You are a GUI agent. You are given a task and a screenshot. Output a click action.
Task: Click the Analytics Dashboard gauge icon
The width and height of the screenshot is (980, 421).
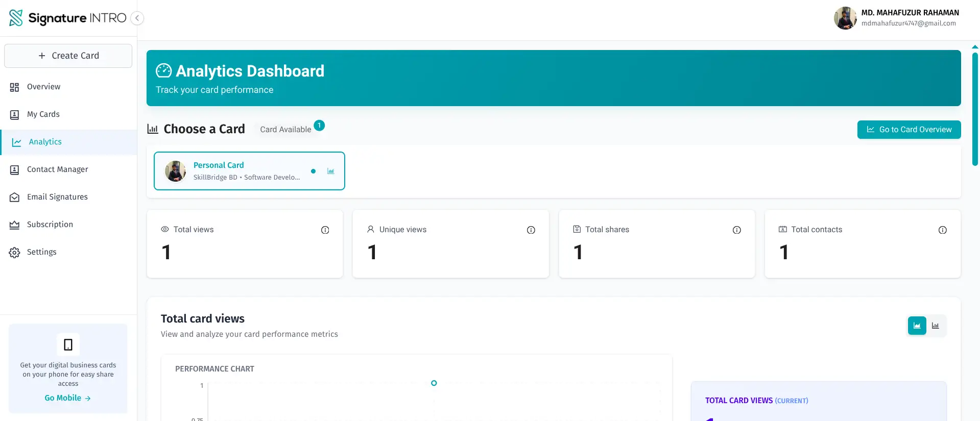click(163, 70)
